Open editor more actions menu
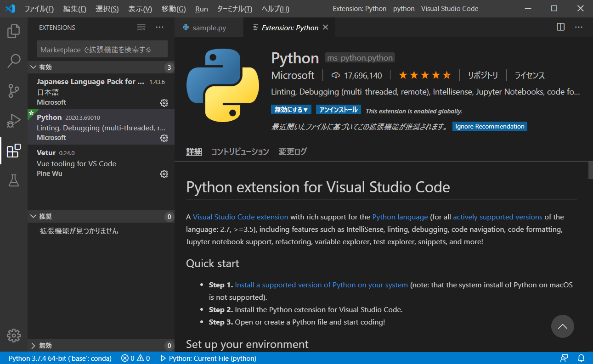The width and height of the screenshot is (593, 364). tap(579, 27)
